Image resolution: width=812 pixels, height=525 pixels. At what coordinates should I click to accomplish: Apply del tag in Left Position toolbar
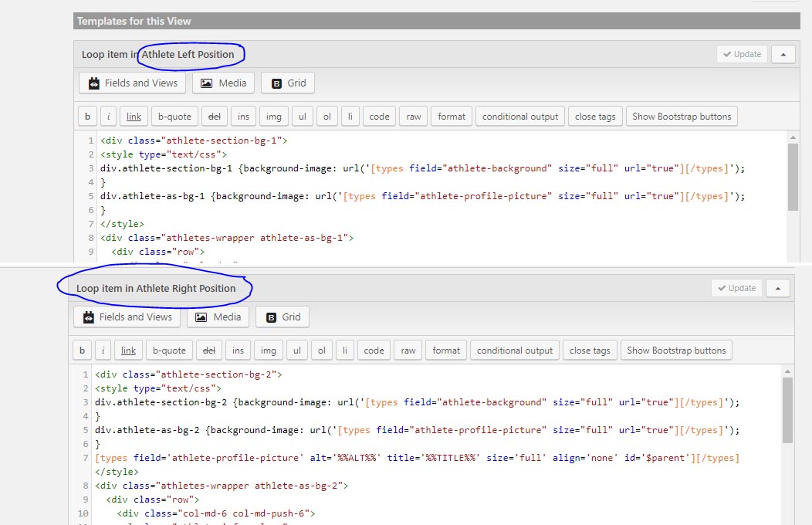click(215, 117)
